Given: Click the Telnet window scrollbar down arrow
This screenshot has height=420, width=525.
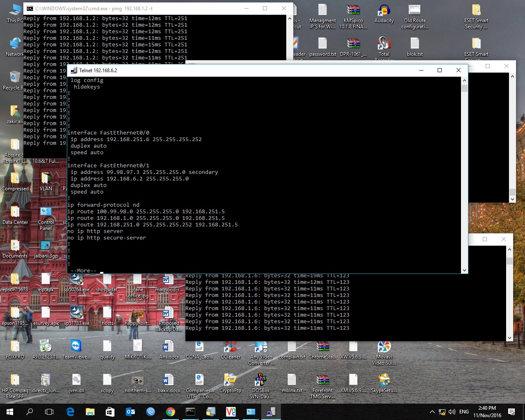Looking at the screenshot, I should click(x=464, y=270).
